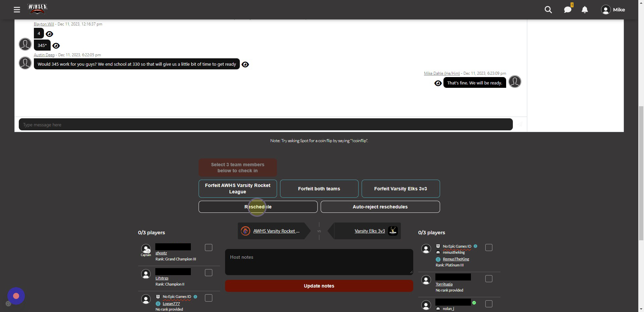The image size is (644, 312).
Task: Open Austin Deeg's profile link
Action: click(x=44, y=55)
